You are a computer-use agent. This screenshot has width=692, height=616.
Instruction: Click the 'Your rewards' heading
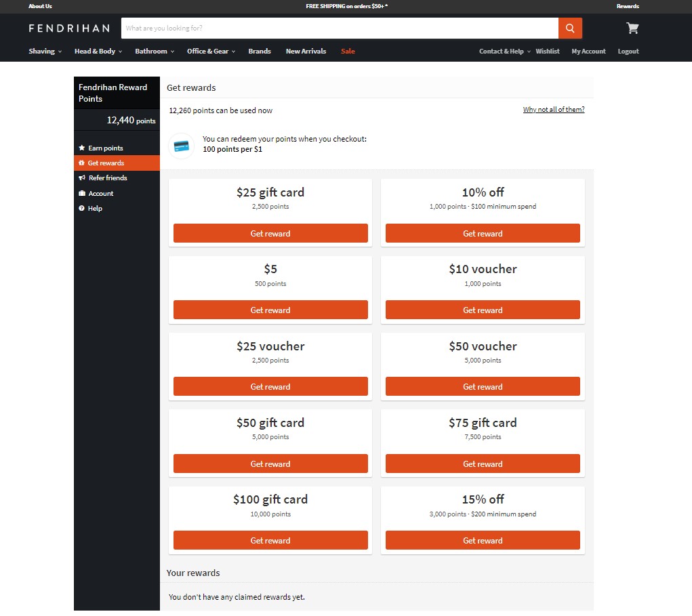point(193,573)
